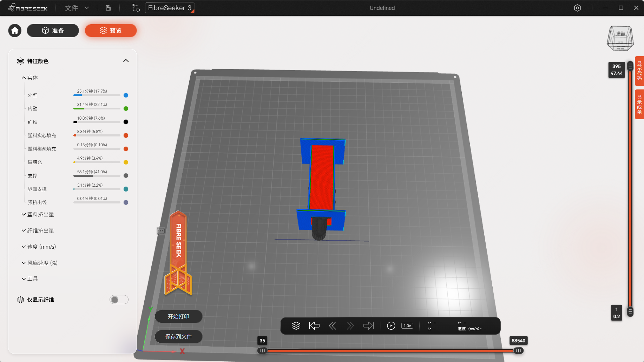Toggle 支撑 gray color dot

click(x=126, y=175)
